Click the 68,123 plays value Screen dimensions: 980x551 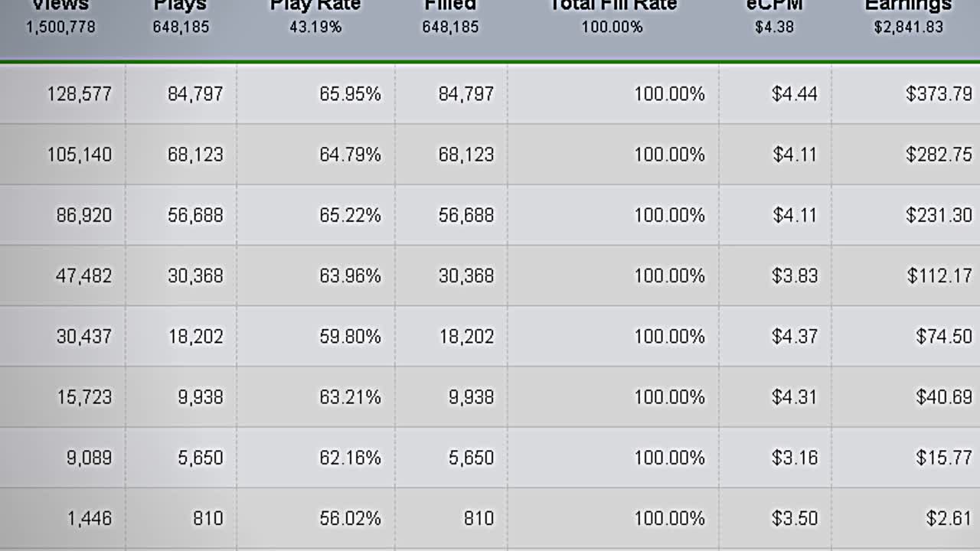coord(195,155)
